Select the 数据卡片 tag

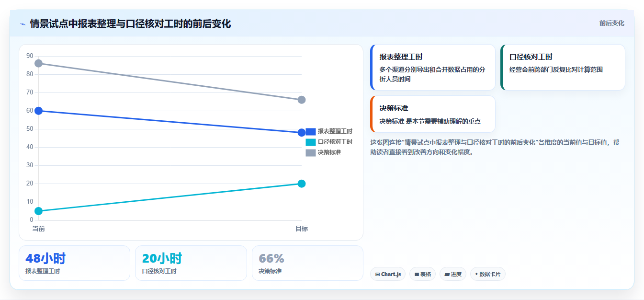pyautogui.click(x=487, y=274)
